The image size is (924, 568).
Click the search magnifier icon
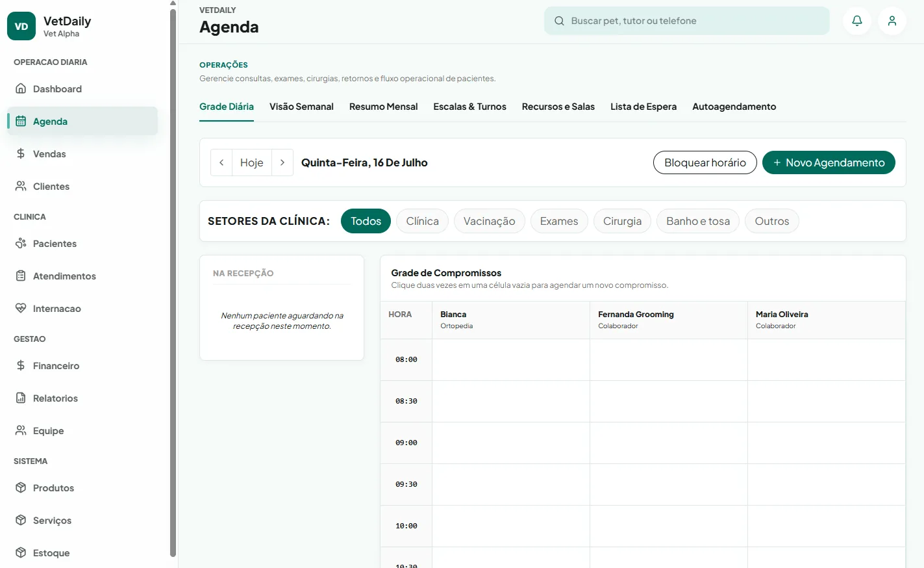(x=559, y=21)
